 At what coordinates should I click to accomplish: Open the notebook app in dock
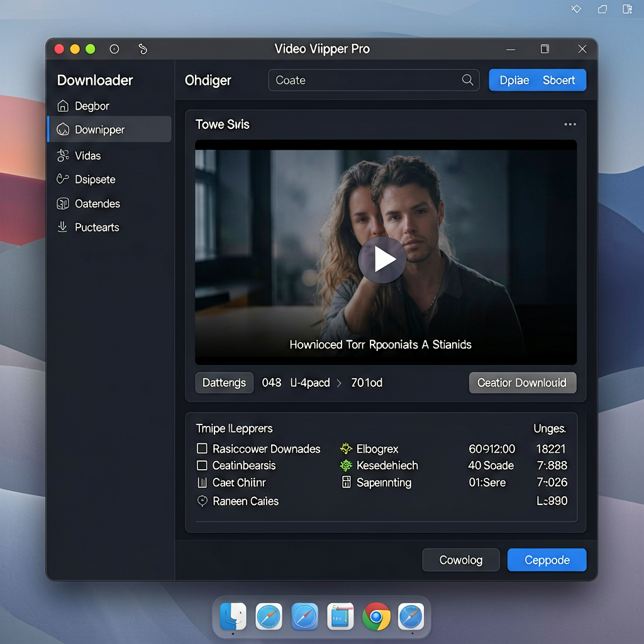coord(340,616)
